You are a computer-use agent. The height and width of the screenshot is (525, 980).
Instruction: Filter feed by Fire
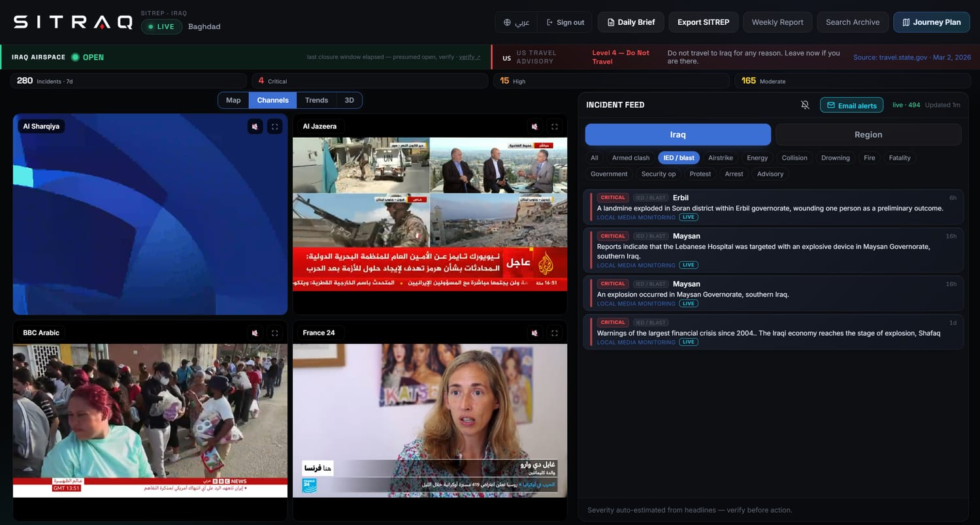point(869,158)
